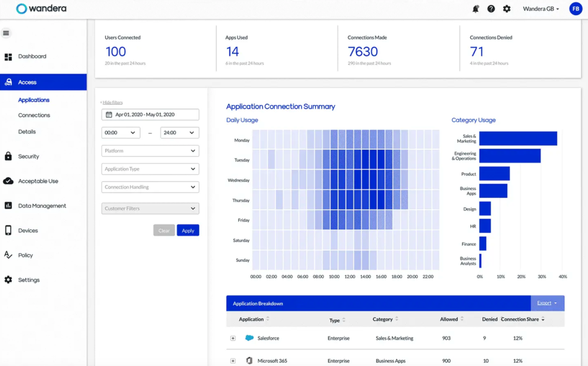Click the Devices phone icon
Viewport: 588px width, 366px height.
[8, 230]
